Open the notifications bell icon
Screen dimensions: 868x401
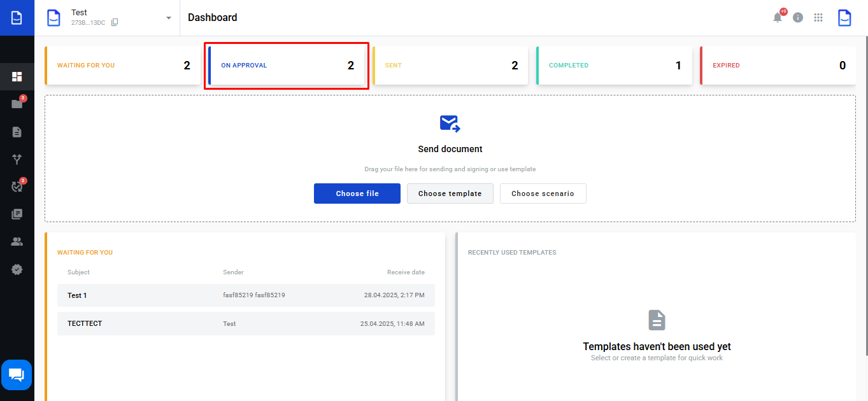click(778, 18)
